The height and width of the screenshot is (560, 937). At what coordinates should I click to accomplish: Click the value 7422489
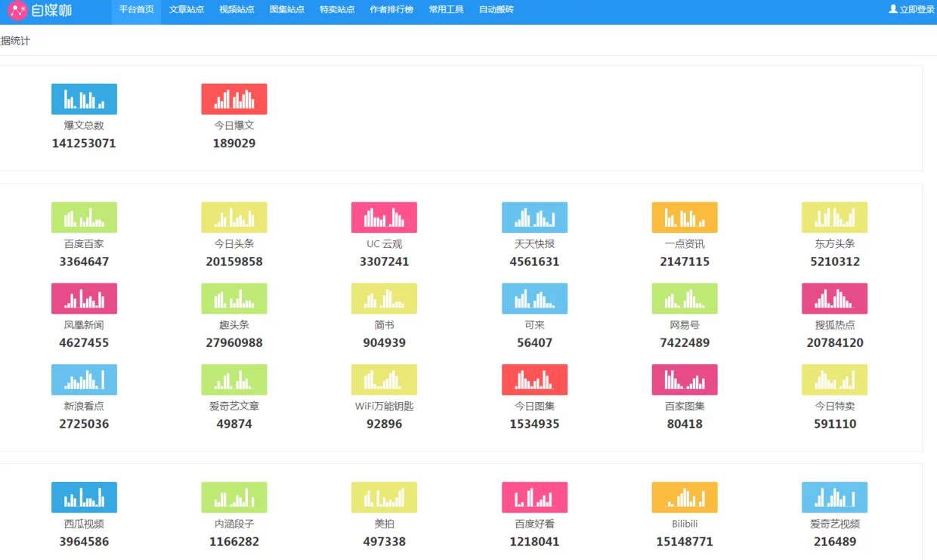click(685, 343)
